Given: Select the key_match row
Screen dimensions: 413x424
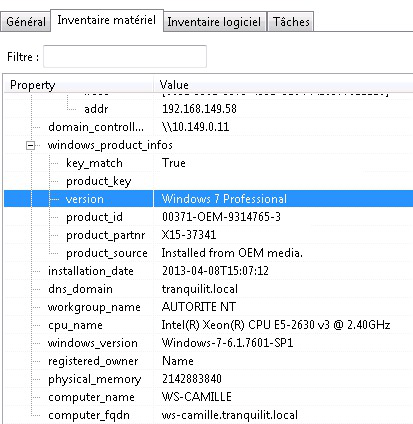Looking at the screenshot, I should (x=208, y=163).
